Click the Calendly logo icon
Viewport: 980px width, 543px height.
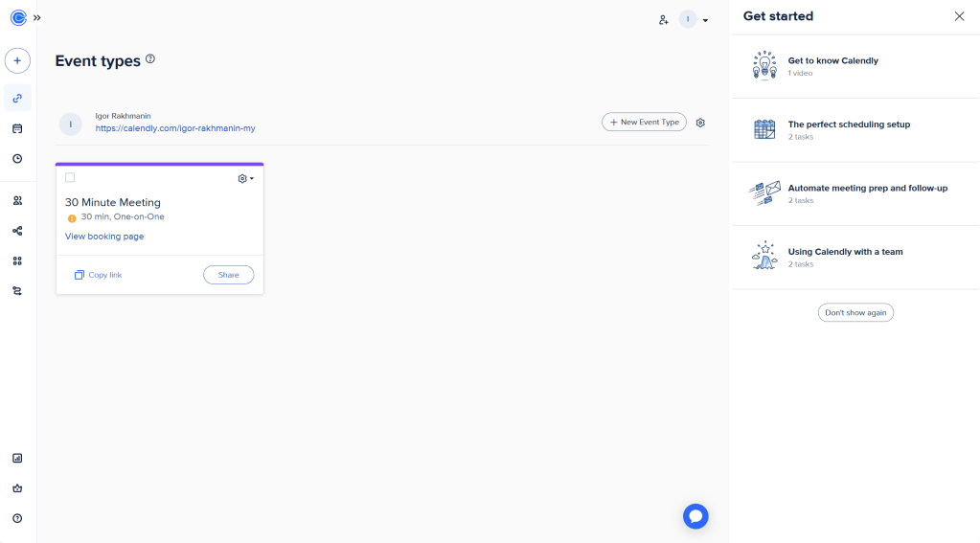tap(17, 17)
